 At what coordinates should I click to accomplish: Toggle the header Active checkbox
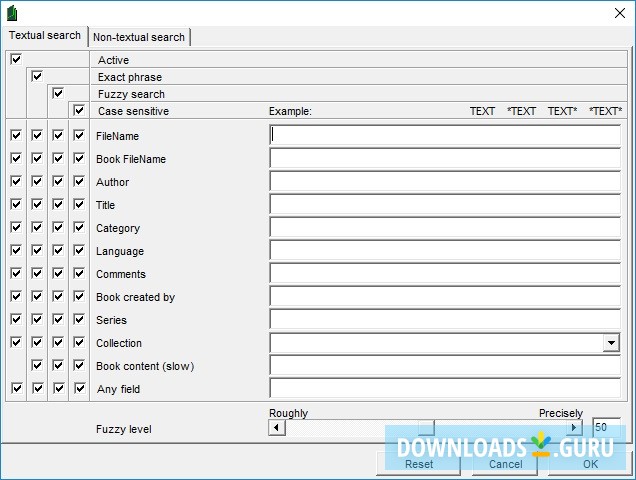[x=16, y=59]
